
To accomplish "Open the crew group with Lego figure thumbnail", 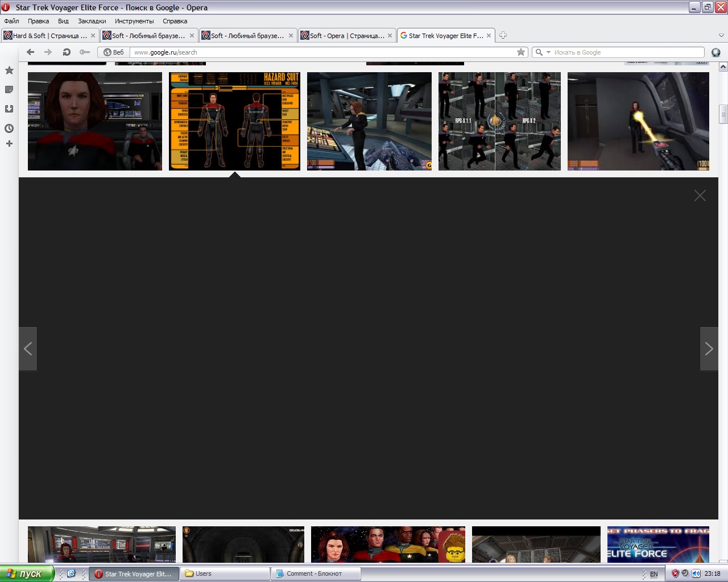I will [x=388, y=544].
